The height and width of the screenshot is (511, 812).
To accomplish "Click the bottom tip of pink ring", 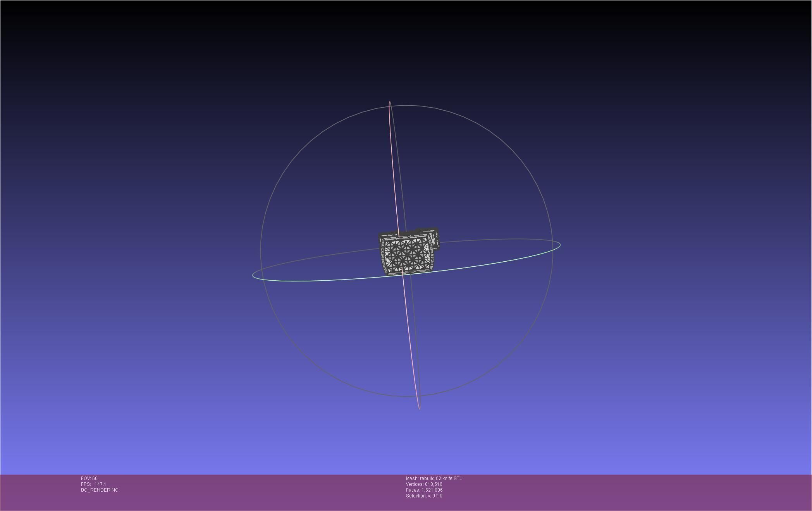I will tap(419, 408).
